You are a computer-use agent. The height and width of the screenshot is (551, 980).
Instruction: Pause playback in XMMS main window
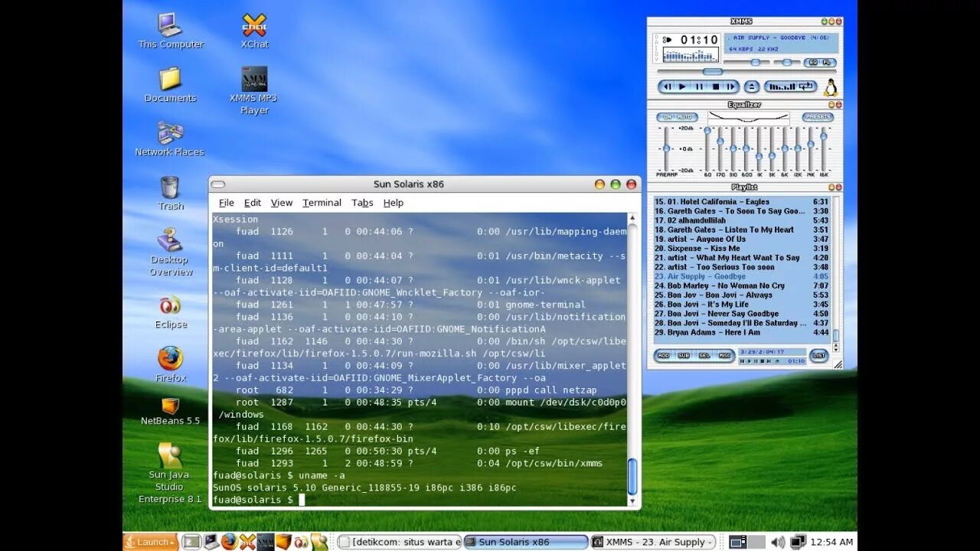point(700,86)
